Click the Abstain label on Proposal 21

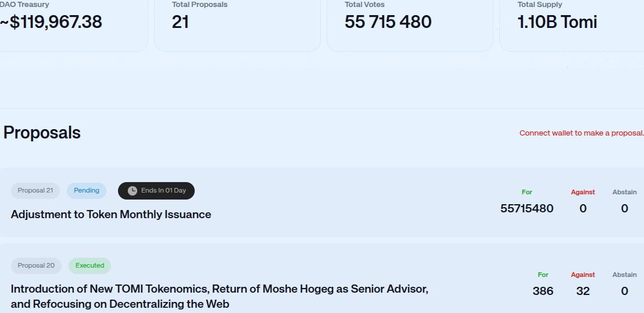624,192
